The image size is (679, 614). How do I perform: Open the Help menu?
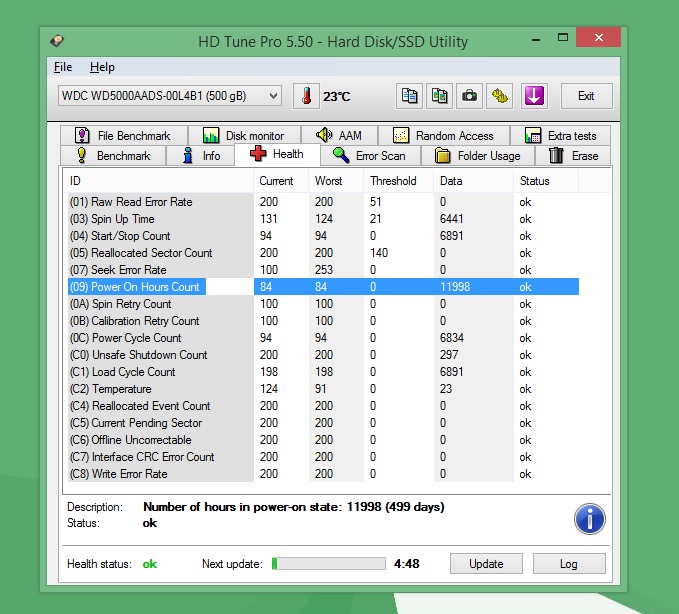coord(102,67)
